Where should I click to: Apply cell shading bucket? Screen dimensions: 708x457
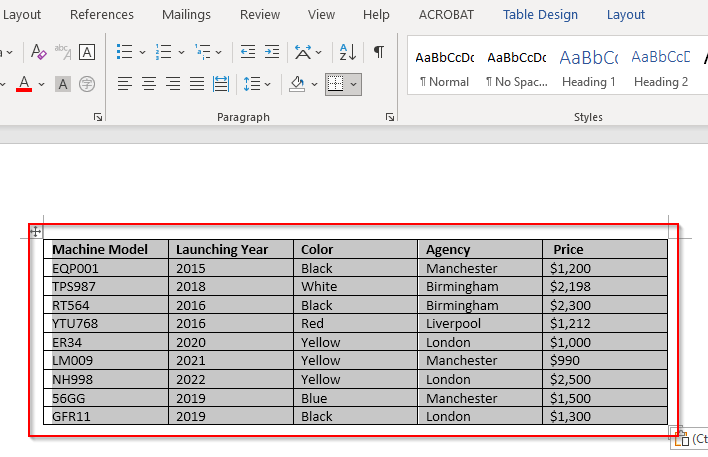click(x=297, y=84)
